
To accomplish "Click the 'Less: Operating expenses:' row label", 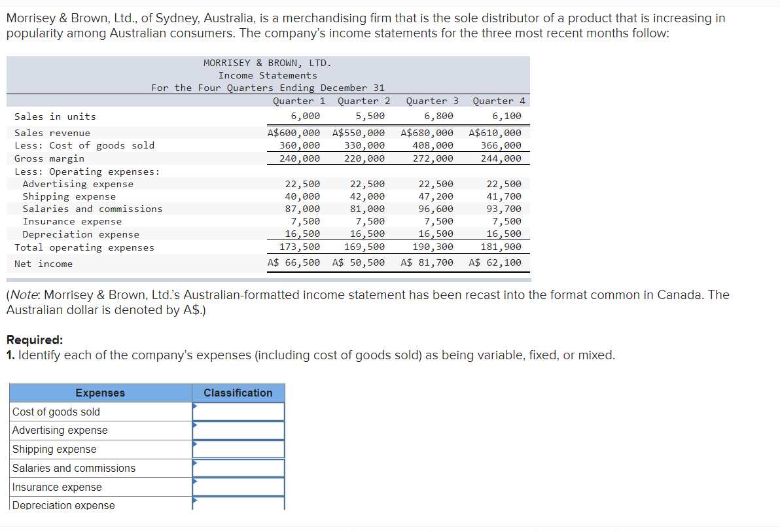I will click(x=87, y=171).
